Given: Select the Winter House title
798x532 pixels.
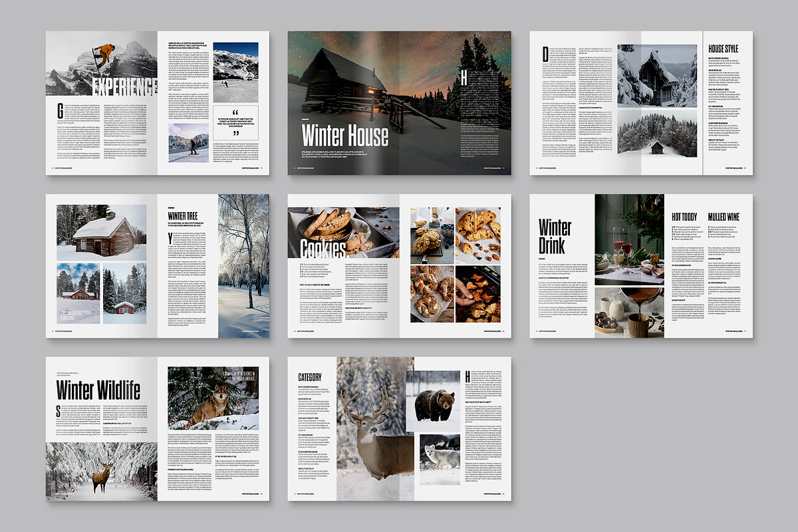Looking at the screenshot, I should [x=344, y=136].
